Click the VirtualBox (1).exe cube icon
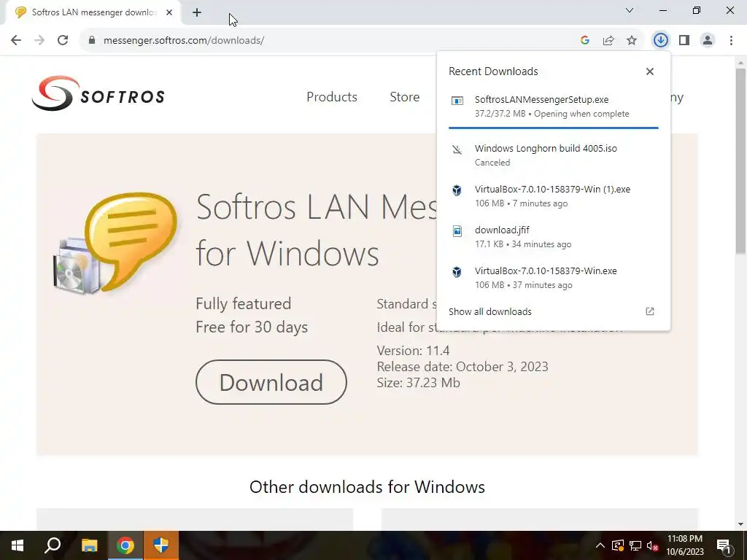Image resolution: width=747 pixels, height=560 pixels. click(x=457, y=190)
